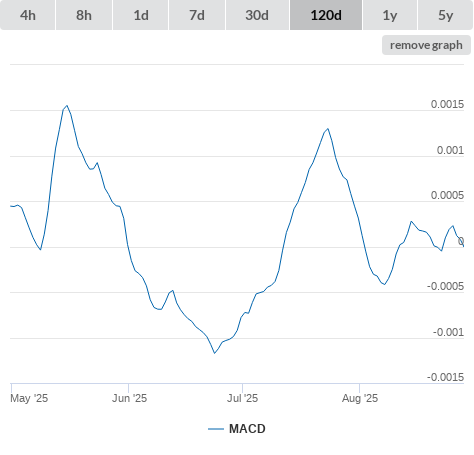The image size is (474, 455).
Task: Open the 1y time range
Action: coord(390,15)
